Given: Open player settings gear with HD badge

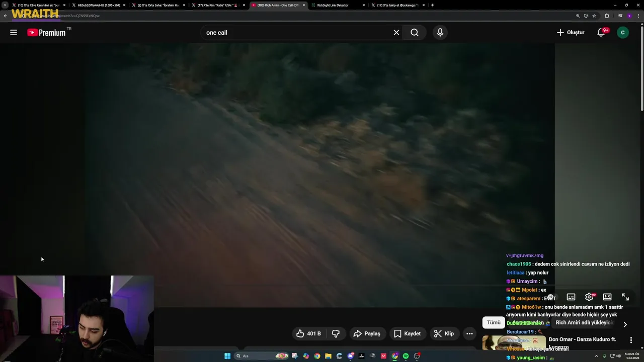Looking at the screenshot, I should click(x=589, y=297).
